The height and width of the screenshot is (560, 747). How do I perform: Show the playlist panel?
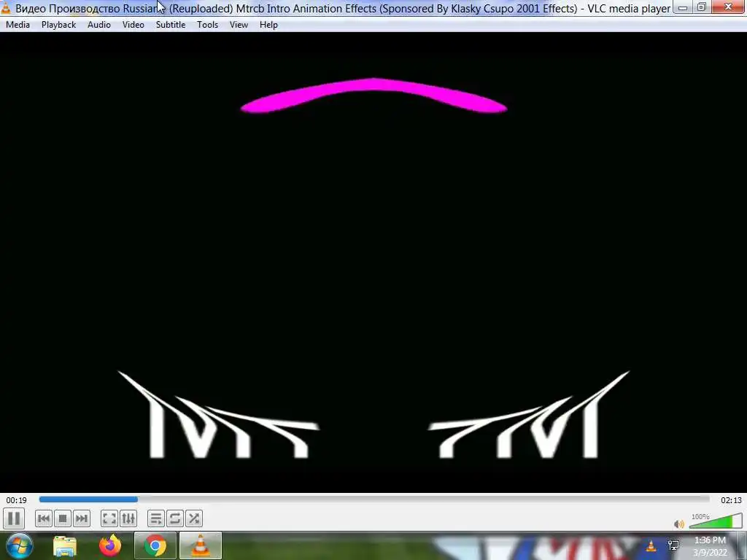coord(156,518)
